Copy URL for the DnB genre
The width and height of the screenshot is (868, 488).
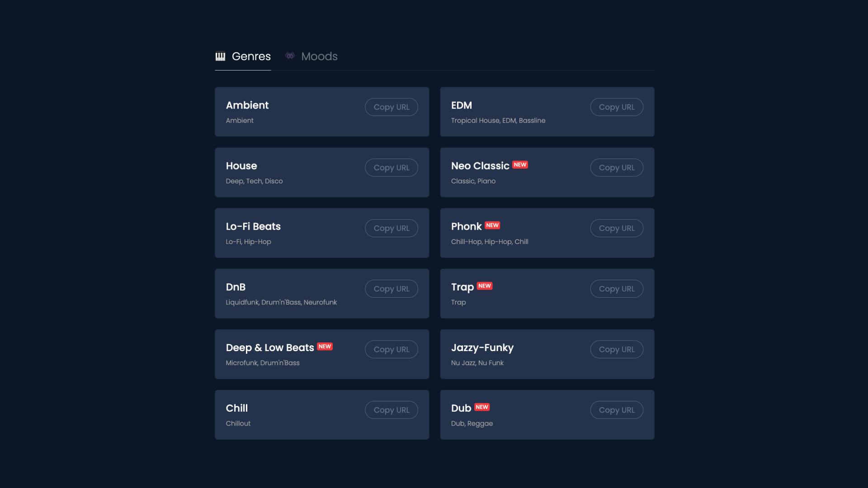click(391, 288)
